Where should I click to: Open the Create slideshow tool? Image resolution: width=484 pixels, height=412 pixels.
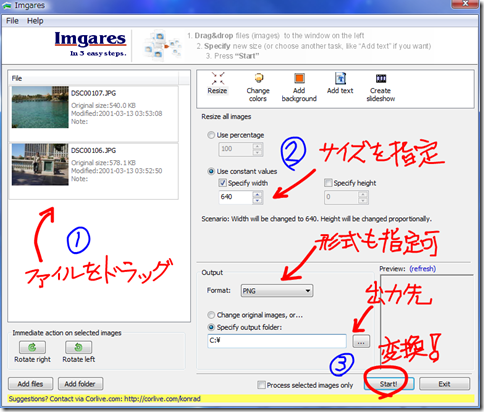[381, 79]
